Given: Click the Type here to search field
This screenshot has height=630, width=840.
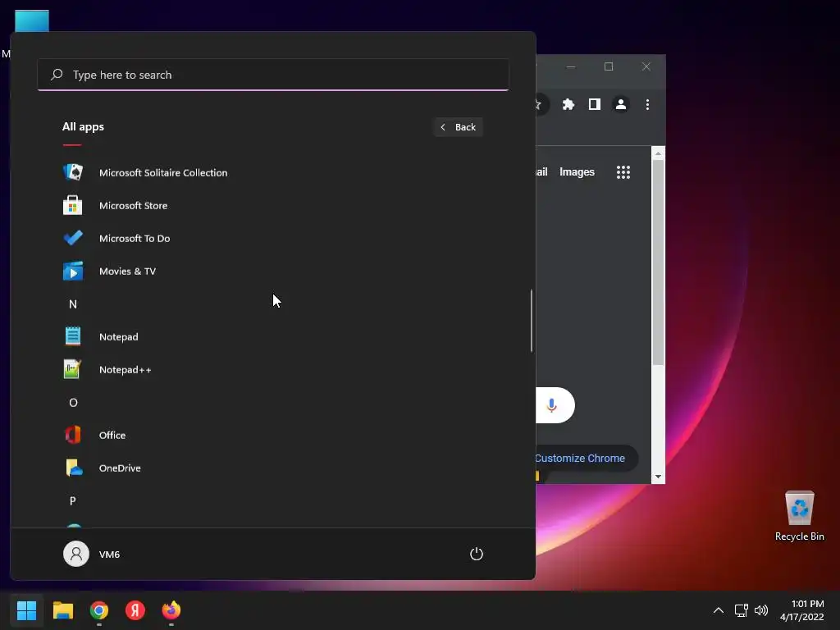Looking at the screenshot, I should [272, 75].
